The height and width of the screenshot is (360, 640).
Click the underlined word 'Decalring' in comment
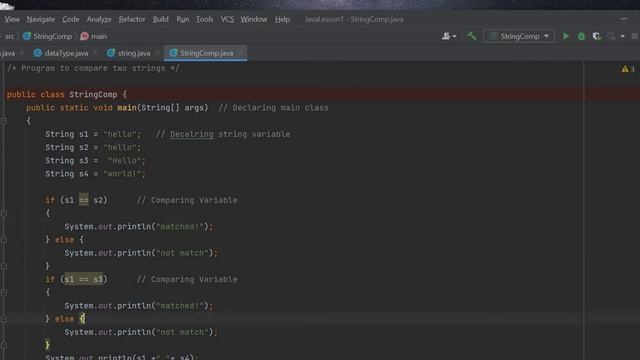pyautogui.click(x=191, y=134)
